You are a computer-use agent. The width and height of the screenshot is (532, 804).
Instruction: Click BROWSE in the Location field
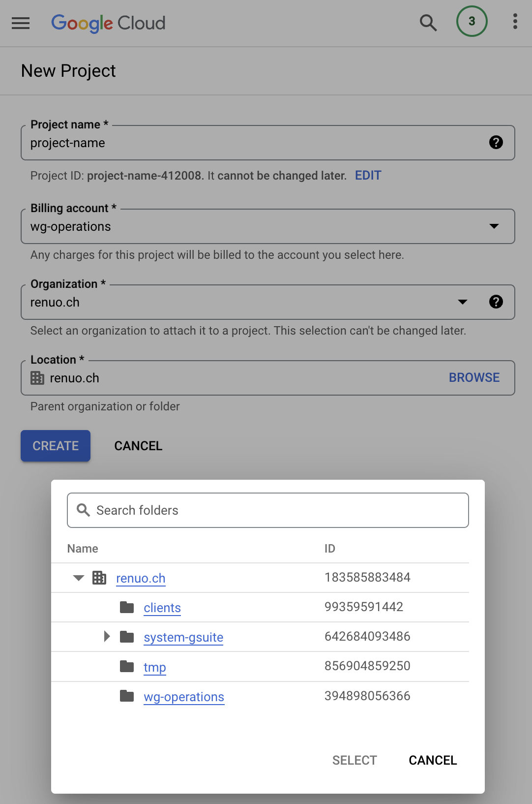(474, 377)
